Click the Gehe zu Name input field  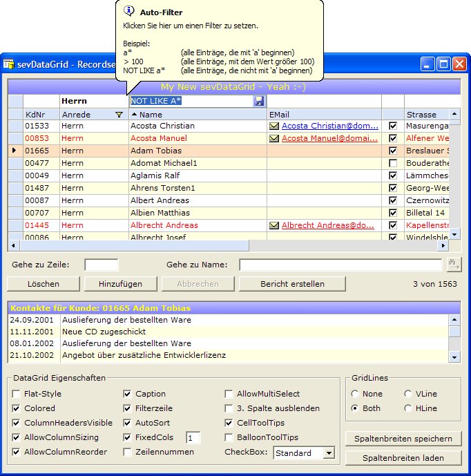[x=340, y=265]
